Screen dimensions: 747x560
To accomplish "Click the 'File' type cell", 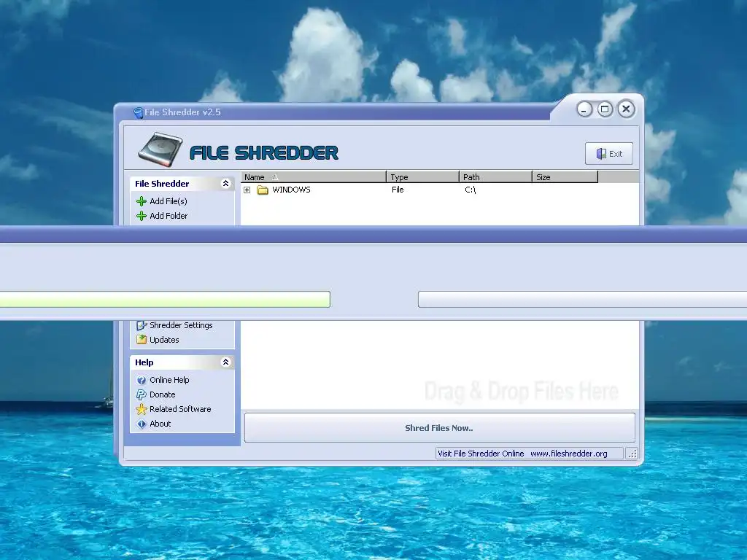I will pos(398,190).
